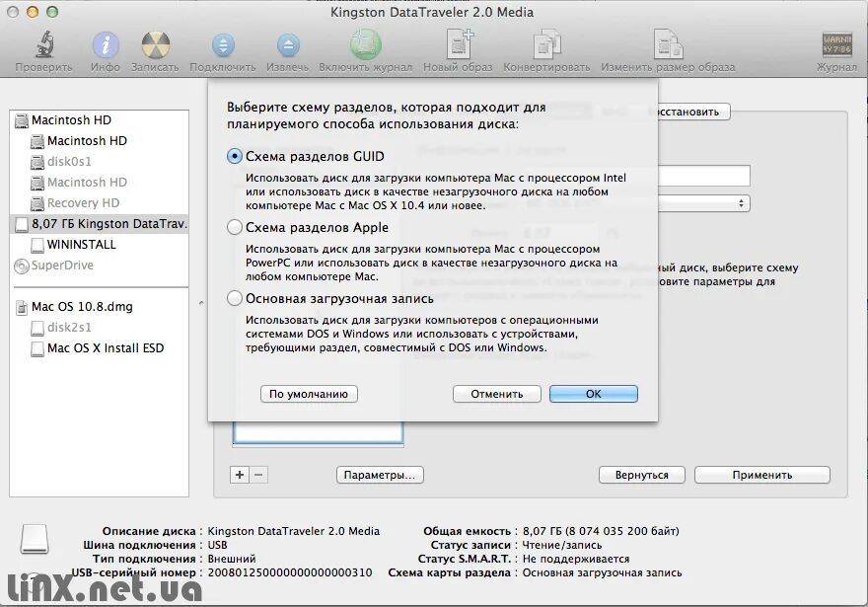Select the partition layout box
This screenshot has height=607, width=868.
318,432
